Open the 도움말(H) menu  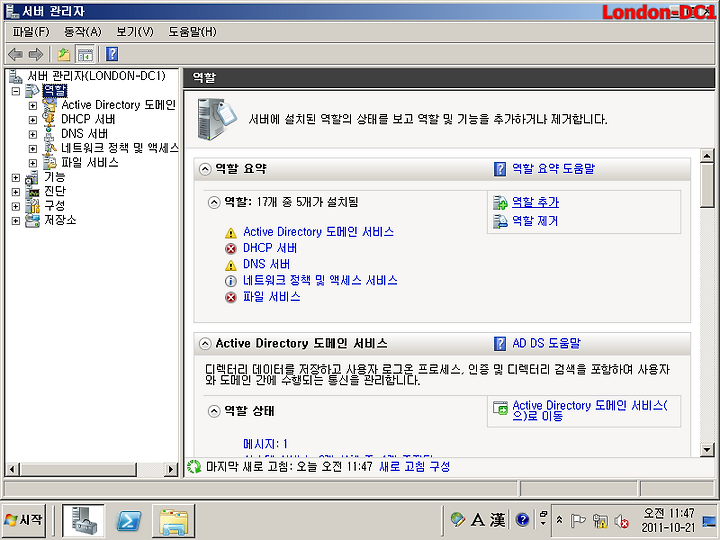pos(192,32)
